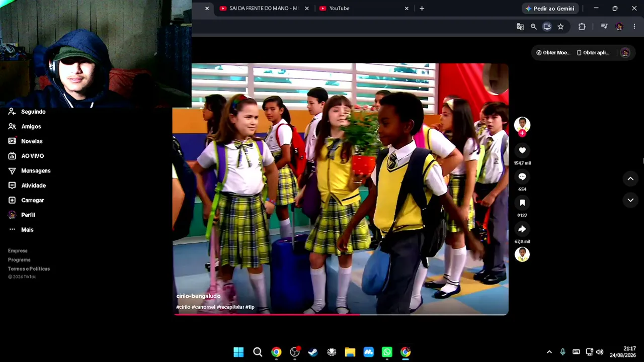Open Steam from the taskbar

coord(313,352)
